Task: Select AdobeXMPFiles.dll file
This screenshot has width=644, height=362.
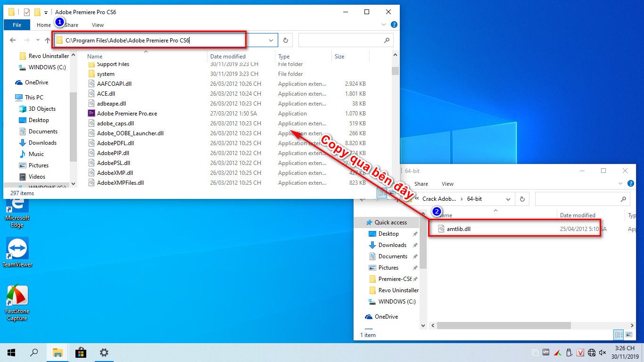Action: tap(120, 183)
